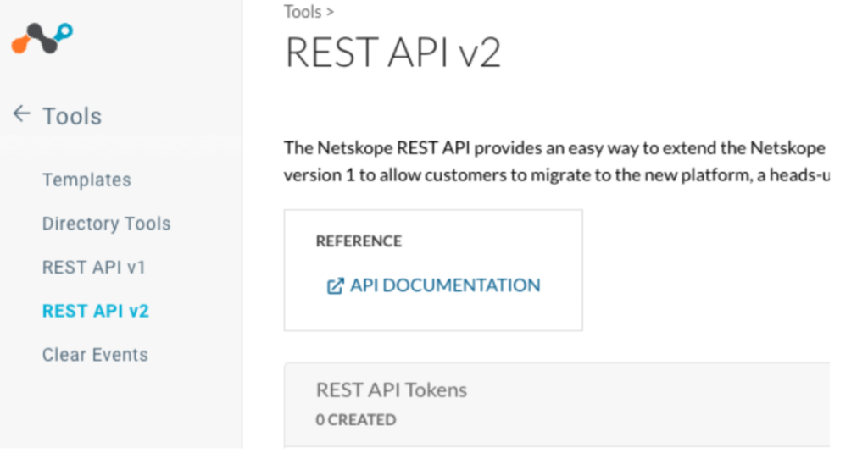The image size is (868, 459).
Task: Open the API DOCUMENTATION link
Action: point(445,285)
